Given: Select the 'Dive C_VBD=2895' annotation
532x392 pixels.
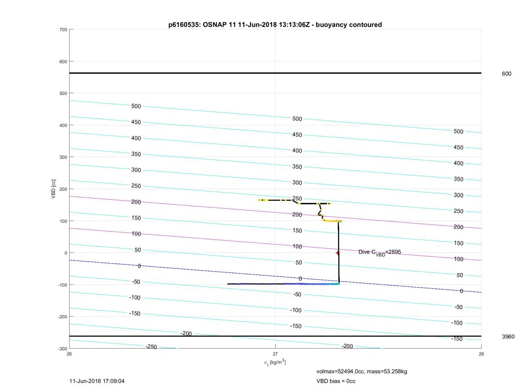Looking at the screenshot, I should click(x=379, y=252).
